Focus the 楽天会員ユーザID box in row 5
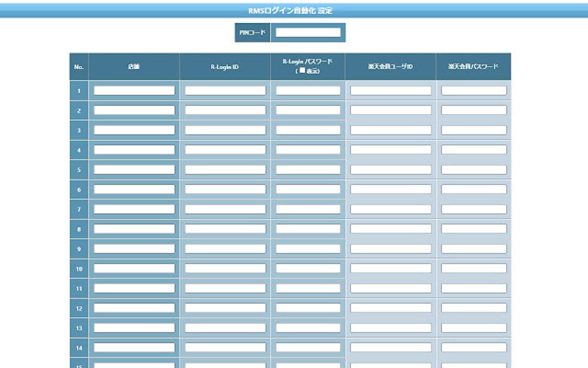 pos(391,170)
